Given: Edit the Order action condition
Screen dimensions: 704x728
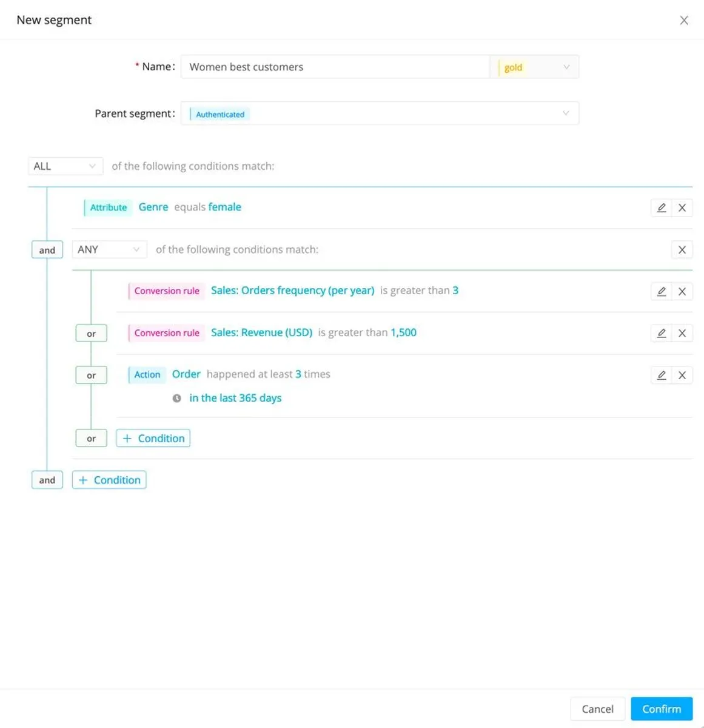Looking at the screenshot, I should [x=661, y=375].
